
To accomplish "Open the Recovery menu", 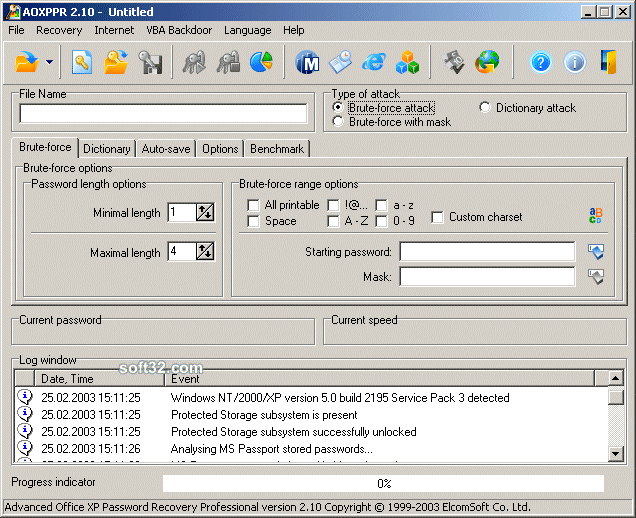I will coord(59,30).
